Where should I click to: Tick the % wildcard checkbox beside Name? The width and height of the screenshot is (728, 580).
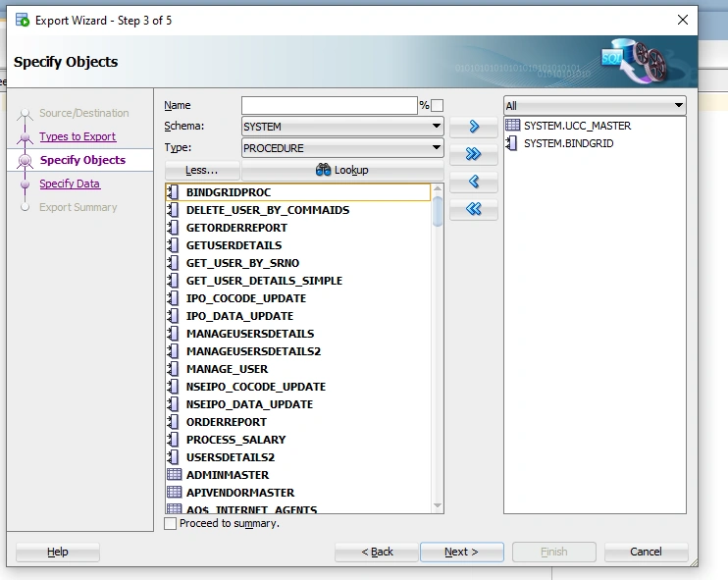[x=437, y=105]
